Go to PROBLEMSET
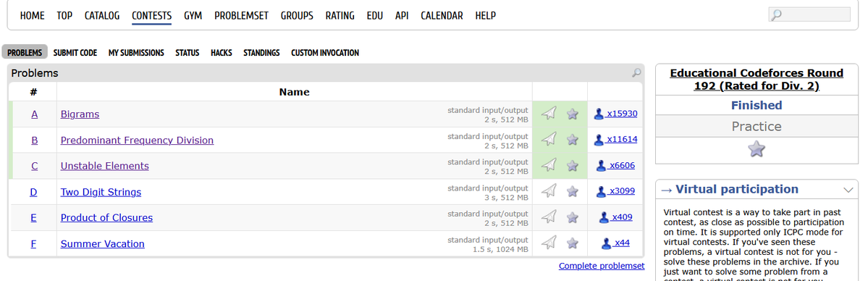The image size is (868, 281). pos(241,15)
